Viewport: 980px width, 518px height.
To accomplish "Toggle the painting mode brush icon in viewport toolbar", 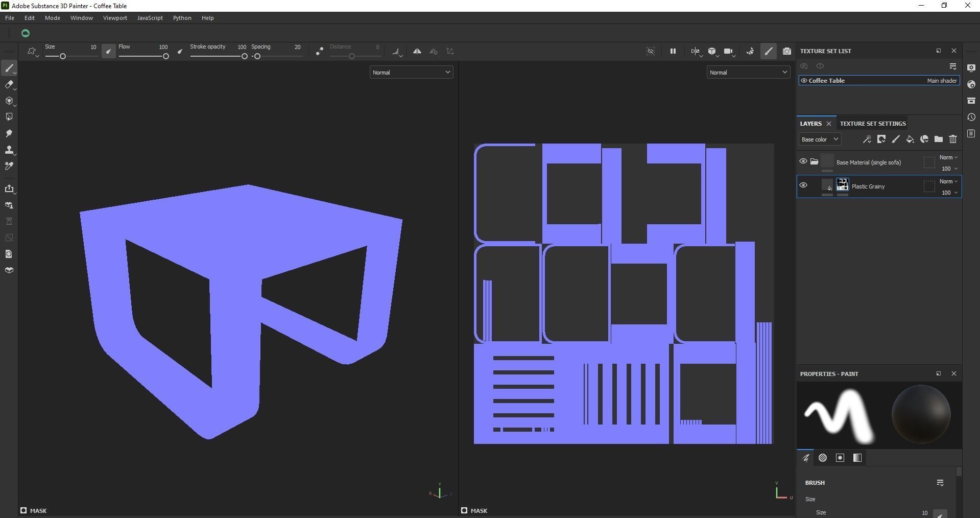I will click(769, 51).
